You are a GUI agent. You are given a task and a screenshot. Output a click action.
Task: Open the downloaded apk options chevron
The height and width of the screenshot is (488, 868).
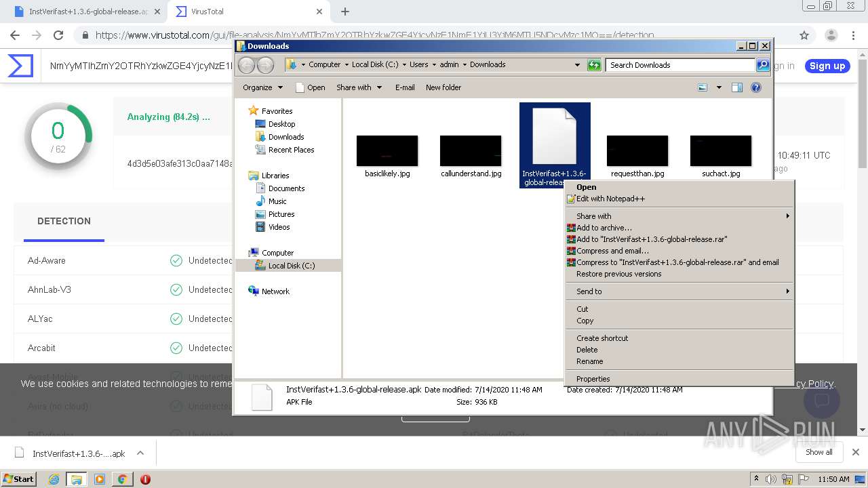tap(140, 453)
